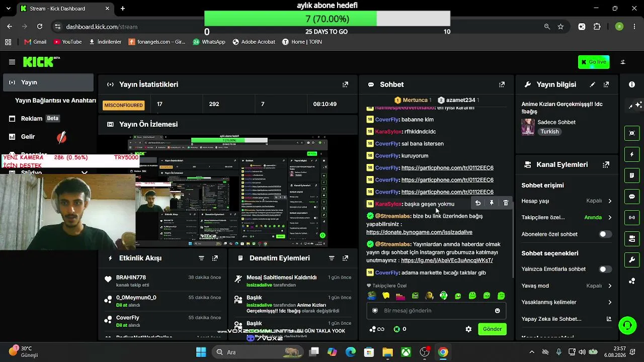Image resolution: width=644 pixels, height=362 pixels.
Task: Pop out the Yayın İstatistikleri panel
Action: click(x=345, y=84)
